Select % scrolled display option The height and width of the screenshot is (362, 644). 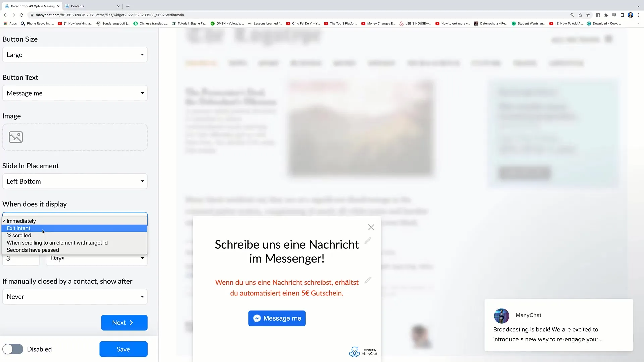coord(18,236)
